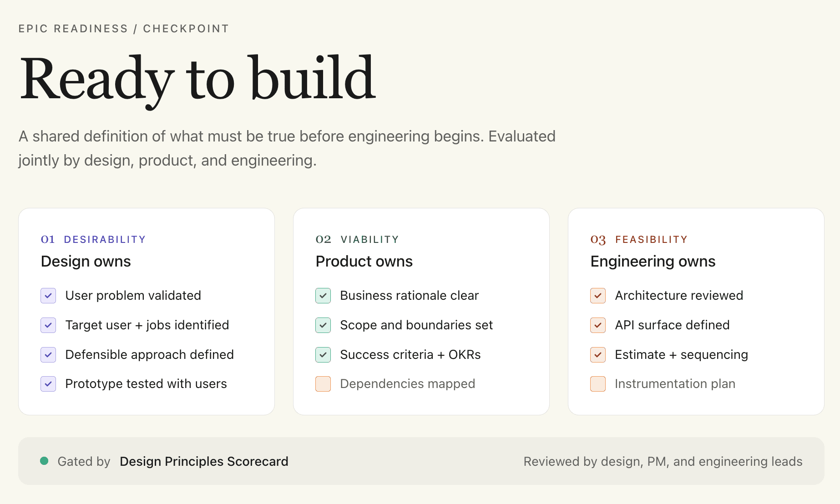The width and height of the screenshot is (840, 504).
Task: Uncheck Estimate + sequencing checkbox
Action: (598, 355)
